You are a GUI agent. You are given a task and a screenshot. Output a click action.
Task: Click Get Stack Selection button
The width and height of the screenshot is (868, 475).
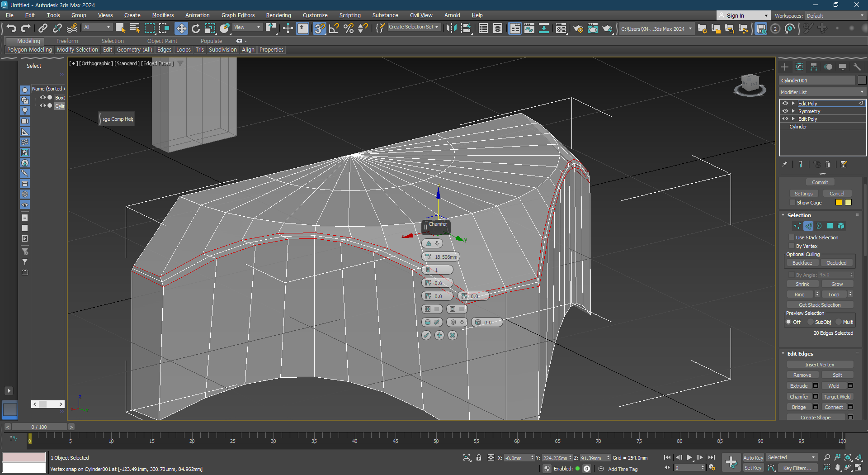(x=820, y=305)
